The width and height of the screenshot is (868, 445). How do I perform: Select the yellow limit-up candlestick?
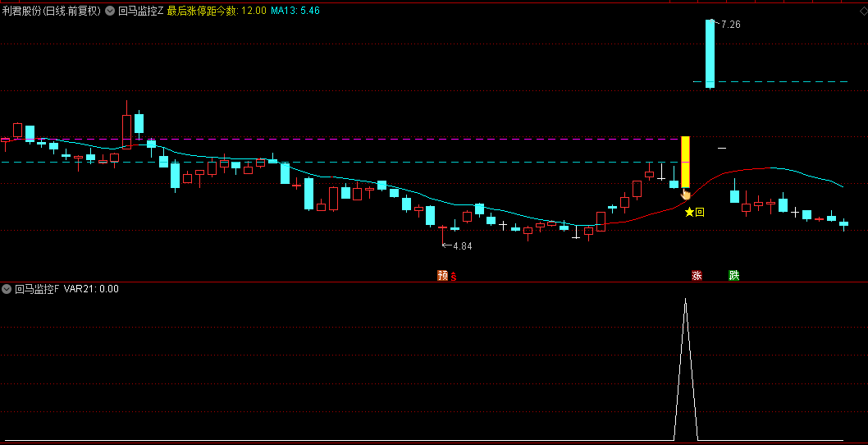click(685, 162)
